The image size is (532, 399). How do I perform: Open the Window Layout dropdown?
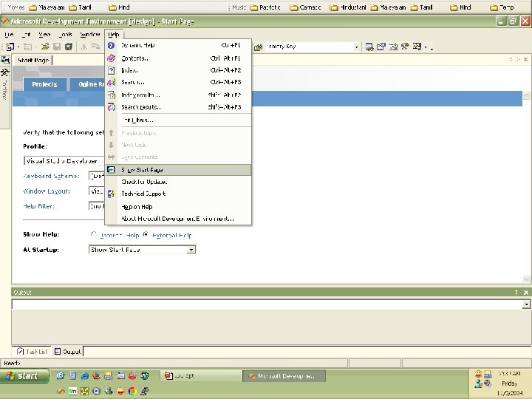pyautogui.click(x=96, y=191)
